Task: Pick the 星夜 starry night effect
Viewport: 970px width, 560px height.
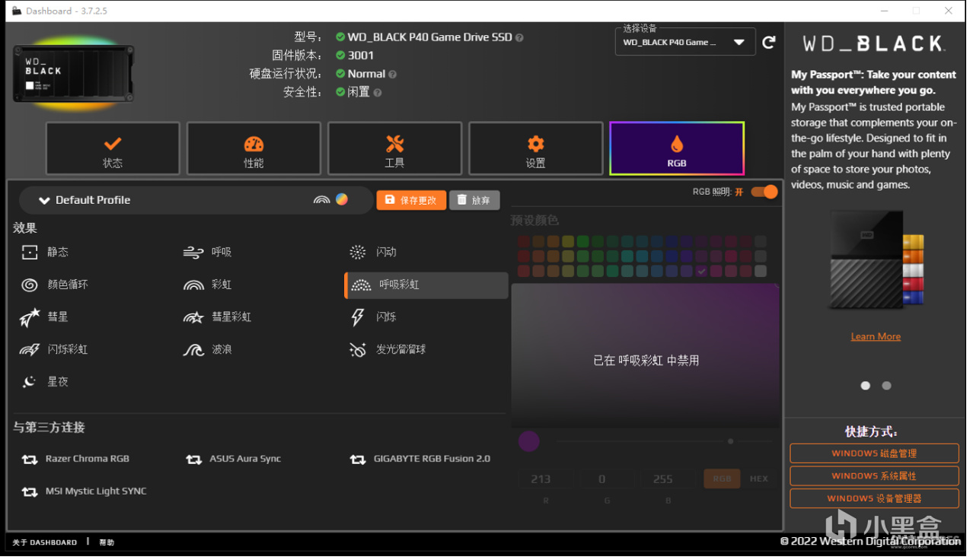Action: point(44,382)
